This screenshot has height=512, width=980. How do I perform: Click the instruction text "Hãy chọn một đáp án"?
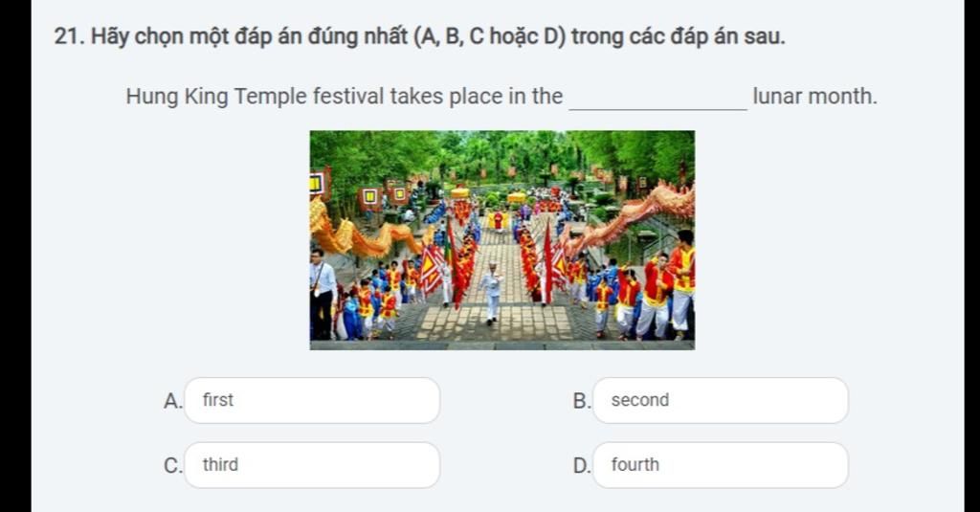pyautogui.click(x=195, y=37)
